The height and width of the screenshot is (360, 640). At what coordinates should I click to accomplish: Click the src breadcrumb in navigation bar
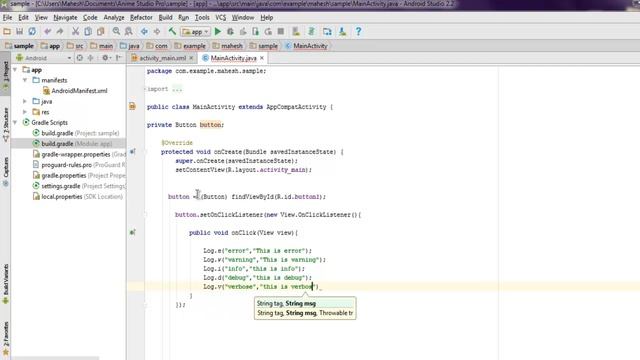(x=75, y=46)
